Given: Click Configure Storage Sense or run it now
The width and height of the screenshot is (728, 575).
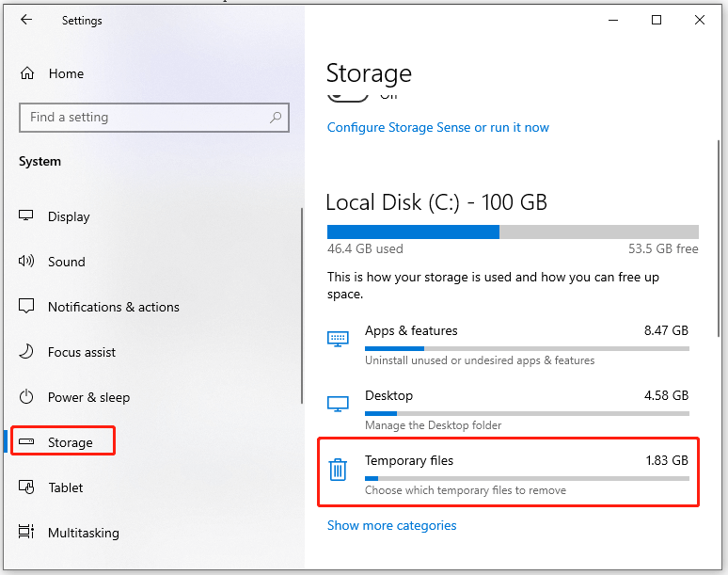Looking at the screenshot, I should point(437,127).
